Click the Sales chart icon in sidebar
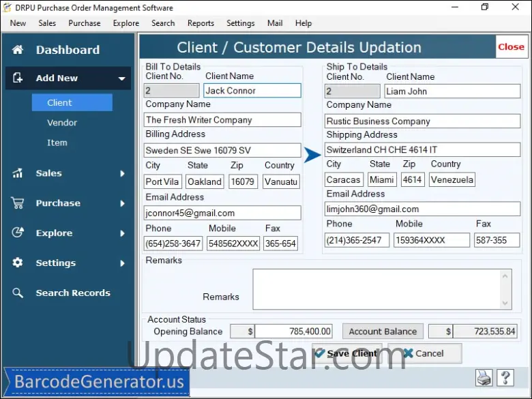The image size is (532, 399). pos(18,173)
